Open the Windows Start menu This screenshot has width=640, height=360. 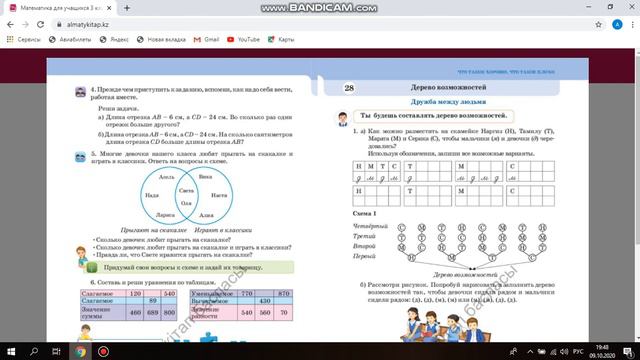point(11,351)
